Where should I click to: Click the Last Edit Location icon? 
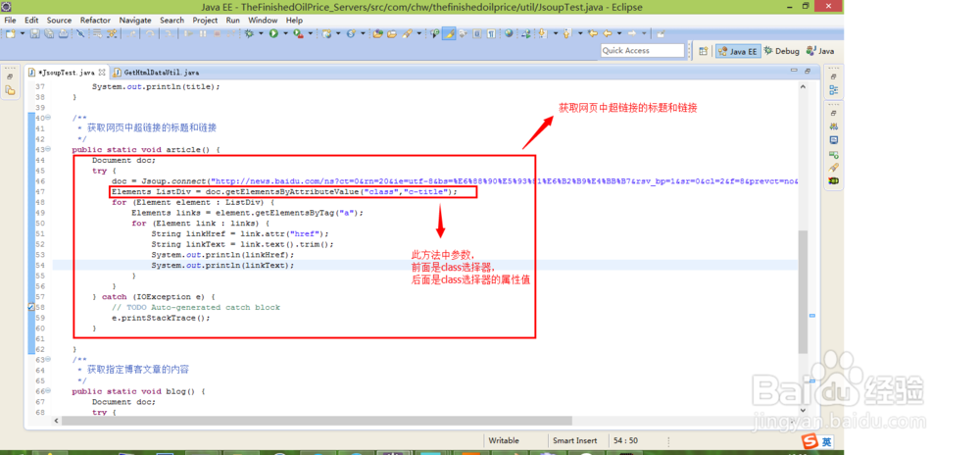click(x=593, y=33)
